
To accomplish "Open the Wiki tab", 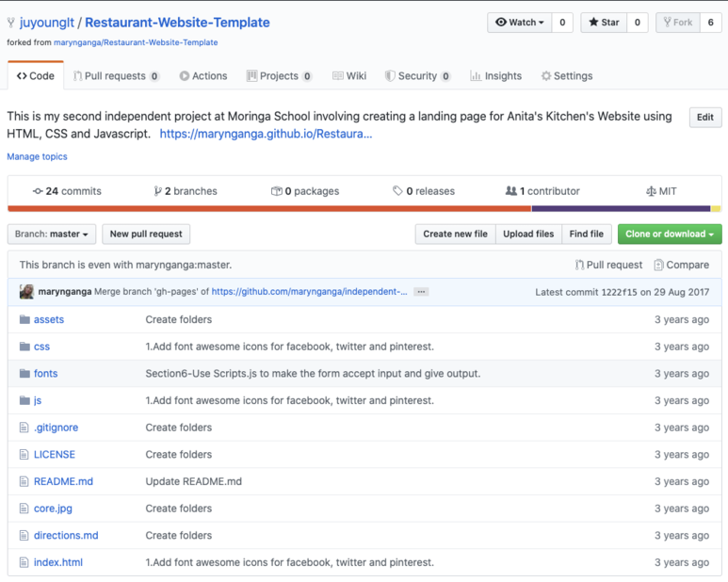I will [349, 75].
